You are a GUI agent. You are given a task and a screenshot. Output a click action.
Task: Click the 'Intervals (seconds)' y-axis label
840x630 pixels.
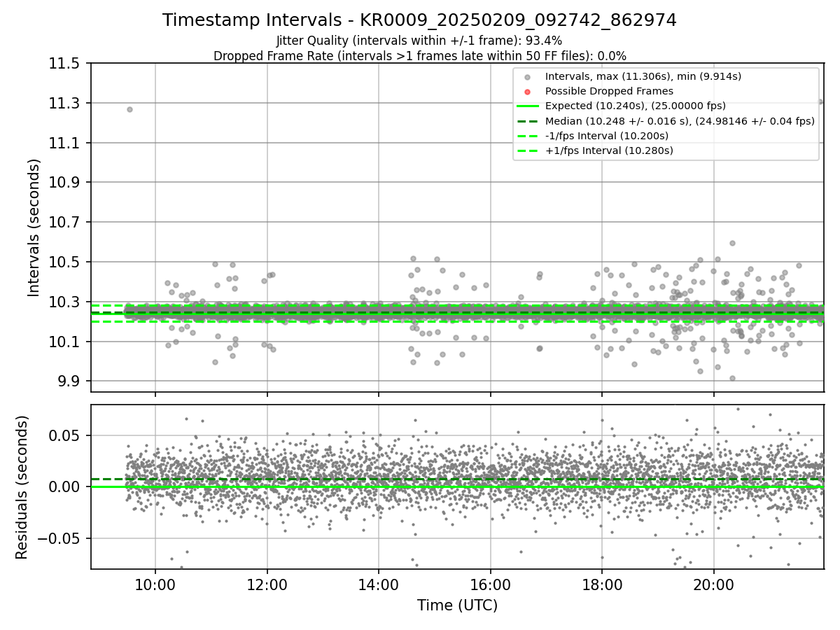tap(34, 227)
